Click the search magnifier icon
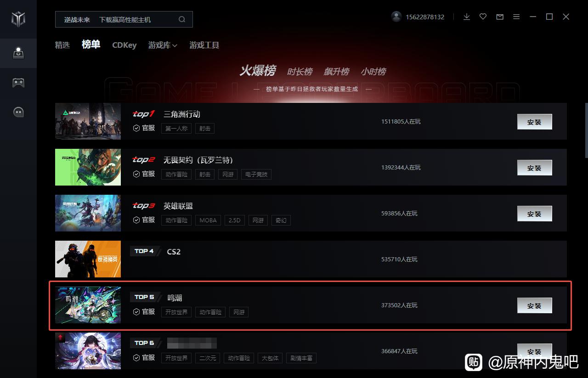 pos(182,19)
